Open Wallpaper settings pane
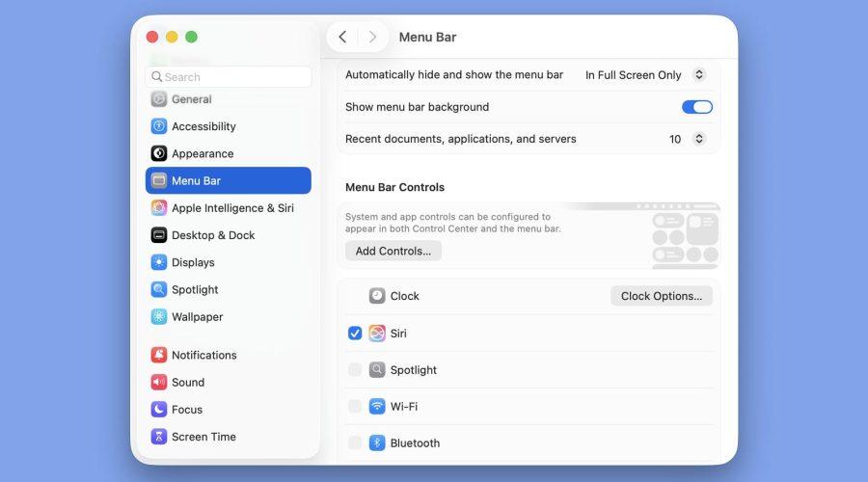This screenshot has width=868, height=482. (x=228, y=316)
